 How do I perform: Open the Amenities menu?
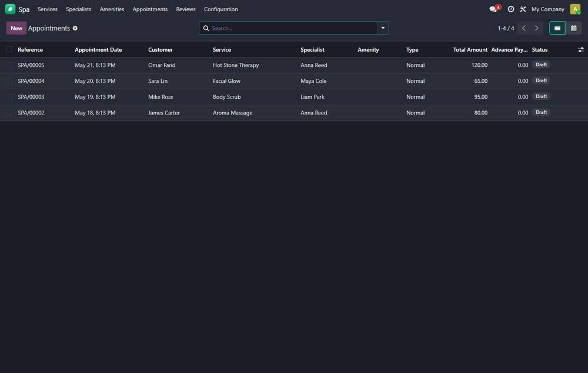coord(112,9)
